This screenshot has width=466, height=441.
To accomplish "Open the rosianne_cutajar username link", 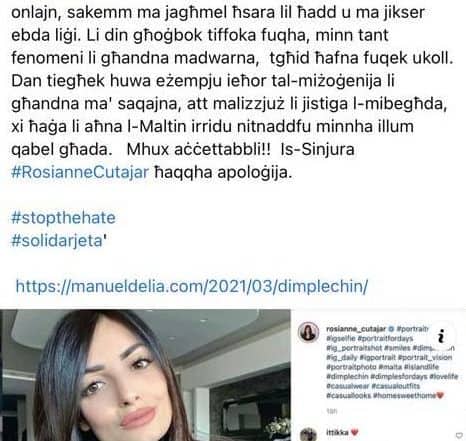I will (x=356, y=329).
